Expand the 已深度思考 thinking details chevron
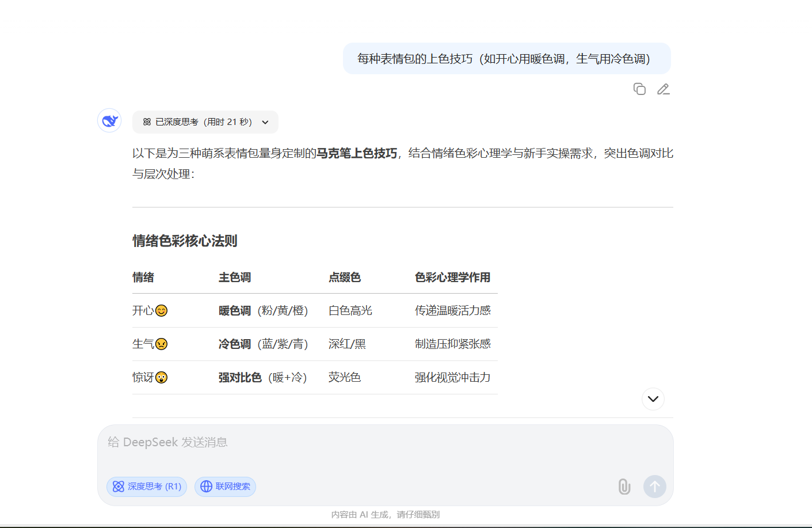 click(265, 122)
